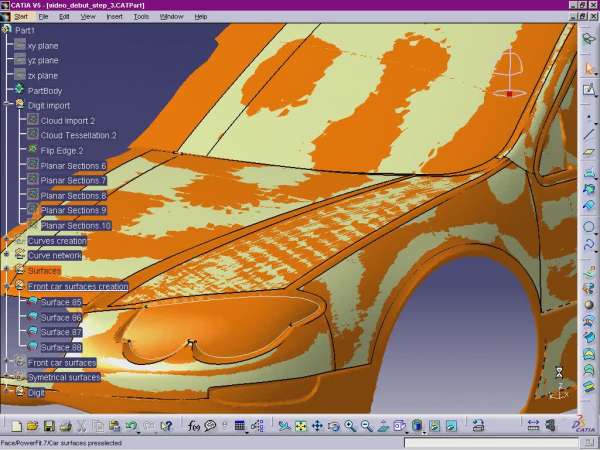
Task: Select Surface.86 in the tree
Action: 61,317
